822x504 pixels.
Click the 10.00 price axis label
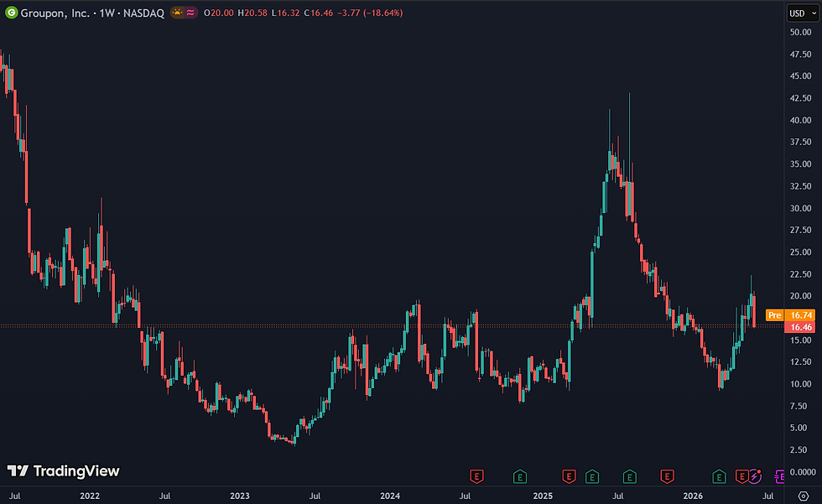tap(800, 384)
